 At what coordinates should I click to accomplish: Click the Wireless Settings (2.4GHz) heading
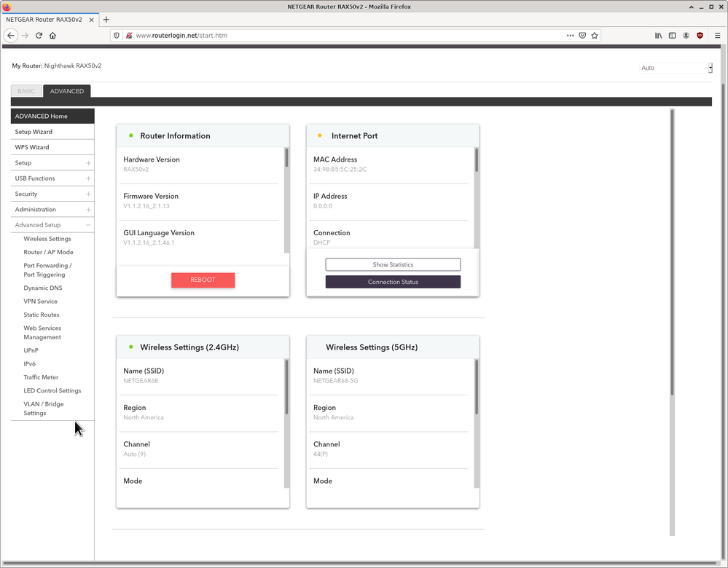point(189,347)
